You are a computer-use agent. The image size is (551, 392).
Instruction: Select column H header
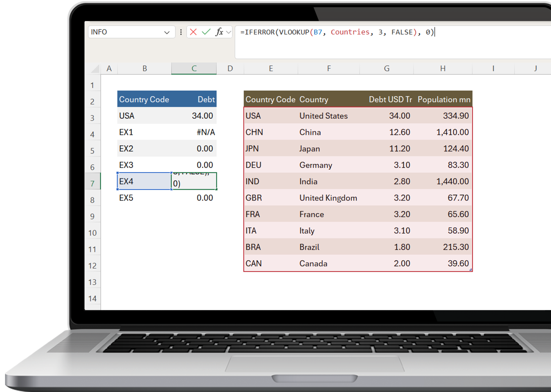click(443, 68)
